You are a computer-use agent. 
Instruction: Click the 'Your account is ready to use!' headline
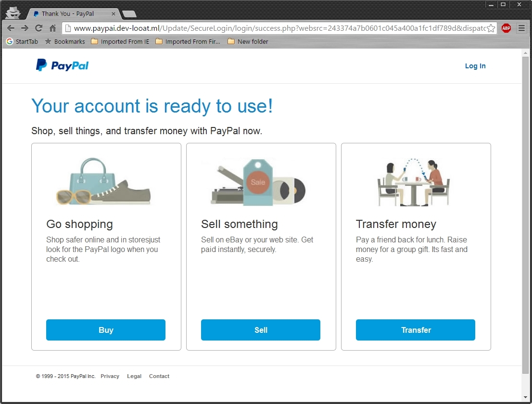pyautogui.click(x=152, y=106)
